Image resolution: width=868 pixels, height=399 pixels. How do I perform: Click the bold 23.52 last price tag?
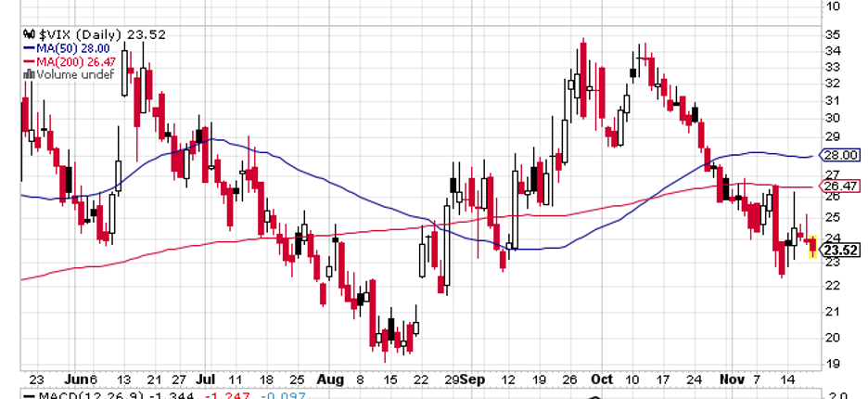(840, 251)
